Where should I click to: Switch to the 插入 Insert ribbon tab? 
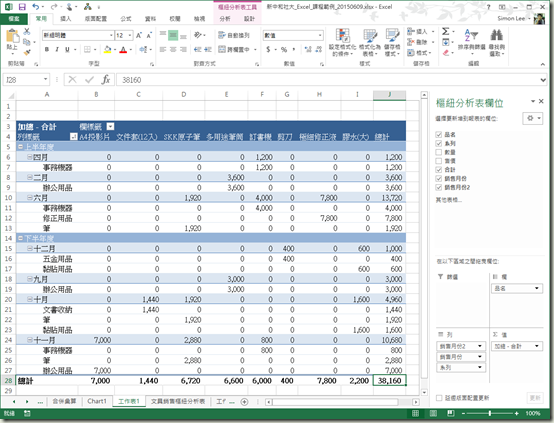tap(66, 19)
